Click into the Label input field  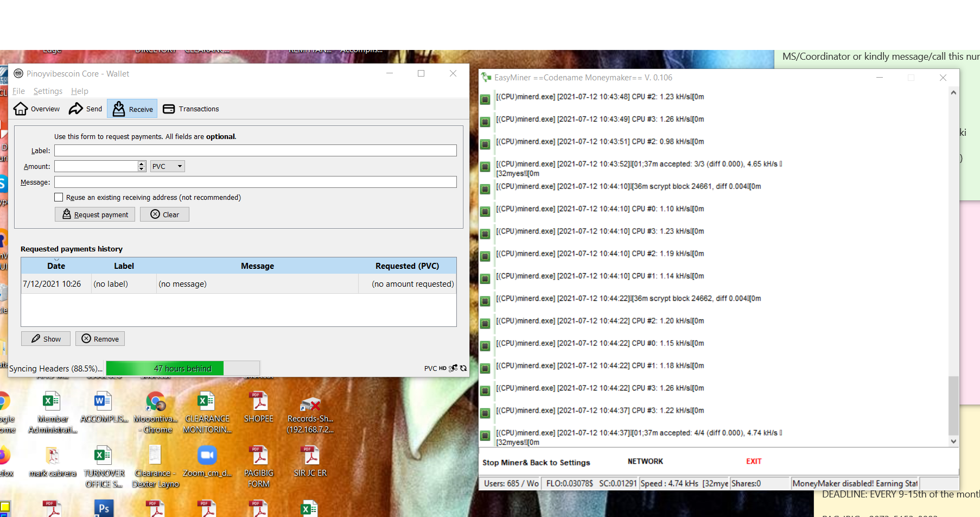point(255,150)
